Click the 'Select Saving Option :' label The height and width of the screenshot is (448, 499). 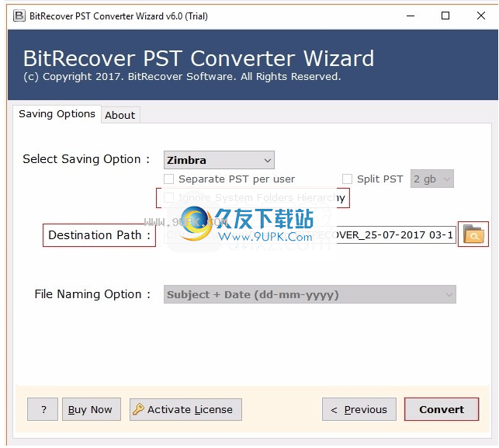point(86,159)
